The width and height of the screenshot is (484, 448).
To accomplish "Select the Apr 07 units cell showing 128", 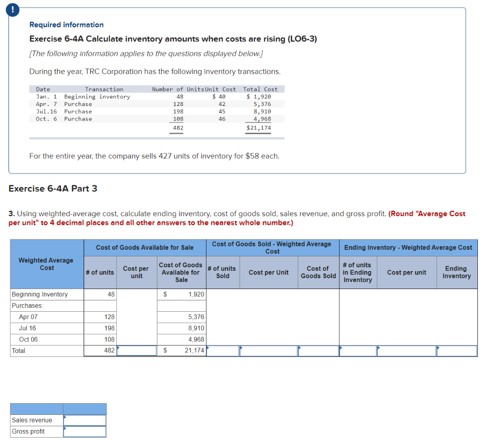I will click(100, 317).
